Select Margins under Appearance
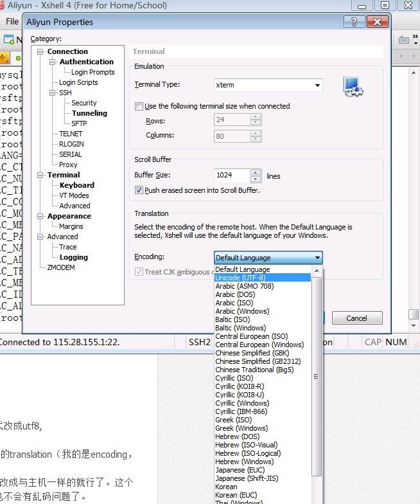The height and width of the screenshot is (504, 420). coord(71,226)
